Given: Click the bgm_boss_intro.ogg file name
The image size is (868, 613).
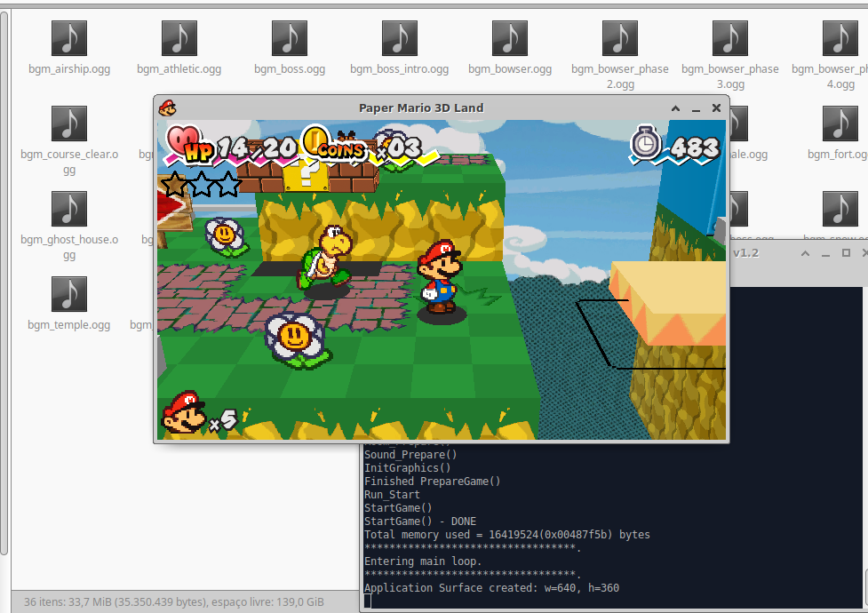Looking at the screenshot, I should coord(400,69).
